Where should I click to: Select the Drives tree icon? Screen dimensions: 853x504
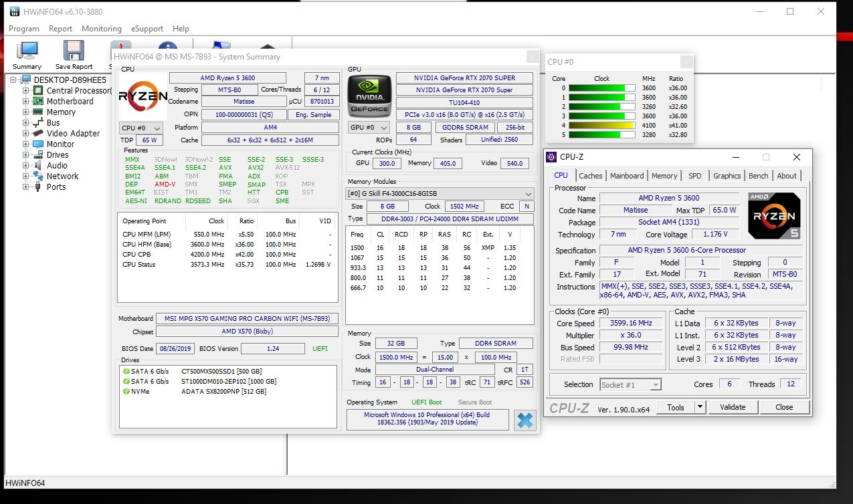(39, 154)
